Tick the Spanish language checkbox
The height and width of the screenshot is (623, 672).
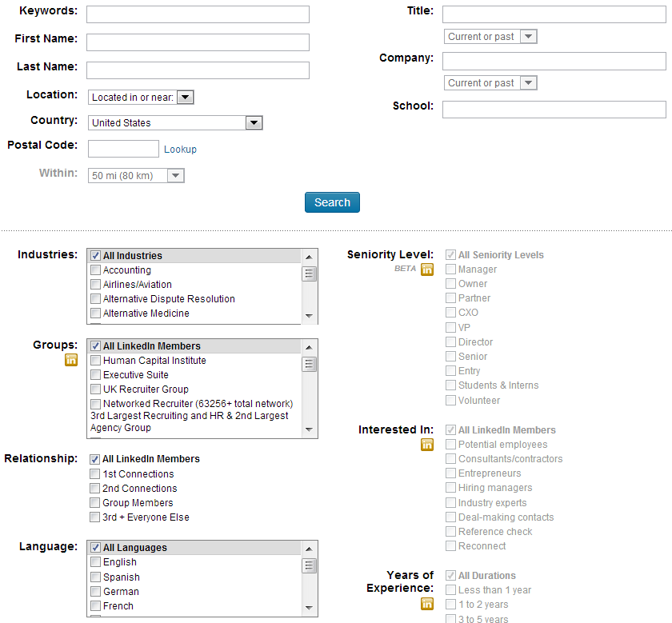click(x=96, y=577)
